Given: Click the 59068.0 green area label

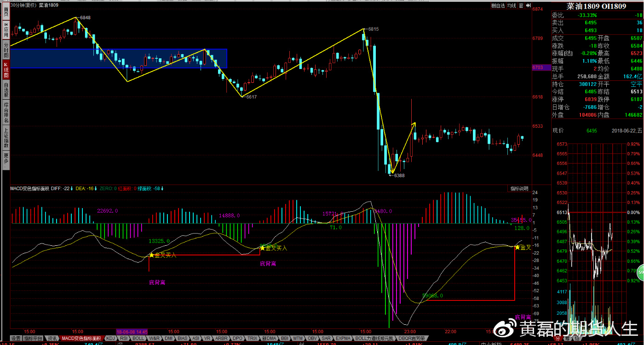Looking at the screenshot, I should pos(432,296).
